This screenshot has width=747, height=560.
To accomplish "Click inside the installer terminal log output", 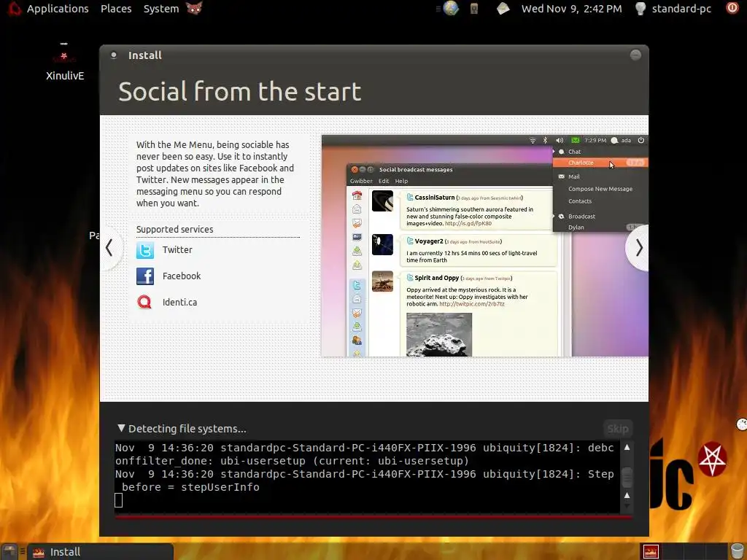I will (367, 476).
